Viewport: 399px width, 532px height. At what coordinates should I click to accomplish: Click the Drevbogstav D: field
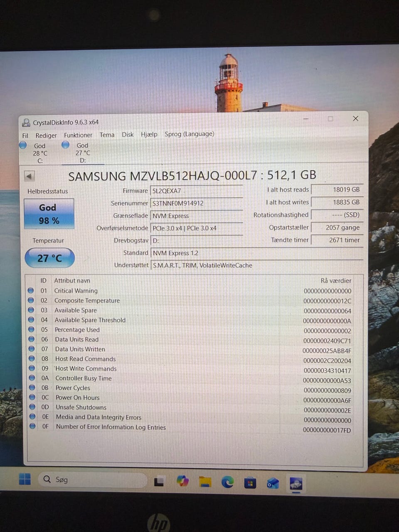(x=197, y=241)
